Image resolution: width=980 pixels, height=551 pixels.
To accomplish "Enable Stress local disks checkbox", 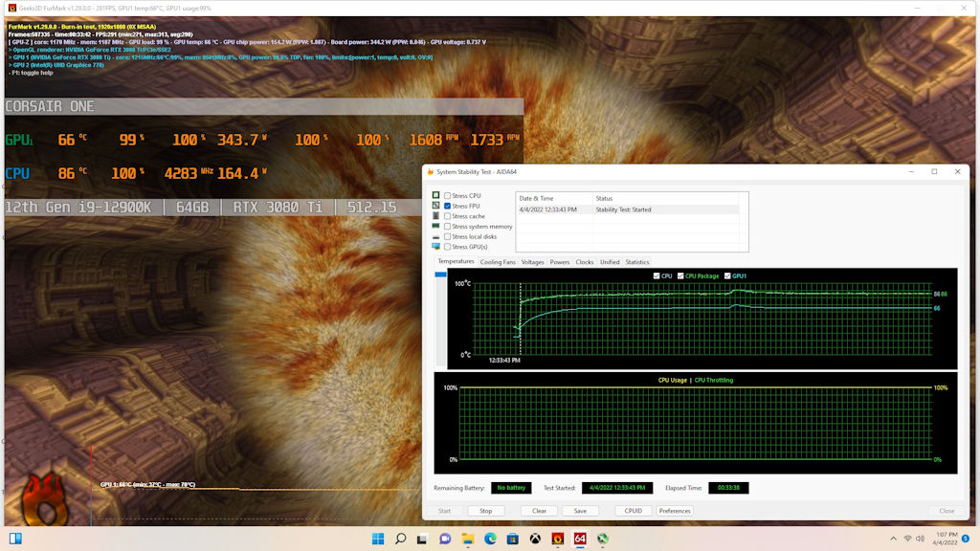I will coord(448,237).
